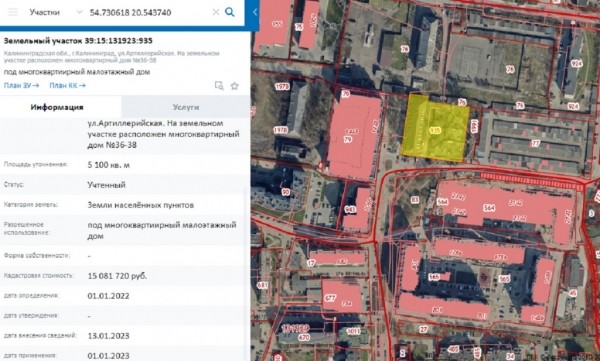
Task: Click the info panel vertical scrollbar
Action: coord(247,274)
